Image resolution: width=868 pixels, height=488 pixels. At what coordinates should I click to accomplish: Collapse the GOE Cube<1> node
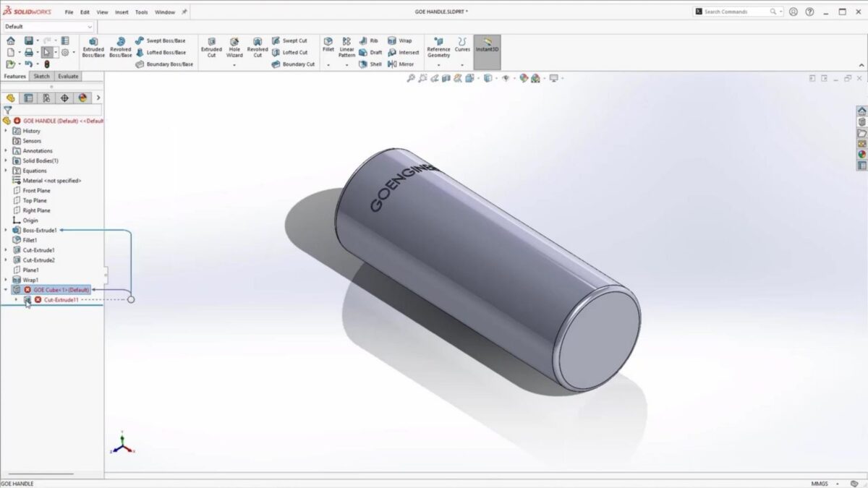[6, 289]
